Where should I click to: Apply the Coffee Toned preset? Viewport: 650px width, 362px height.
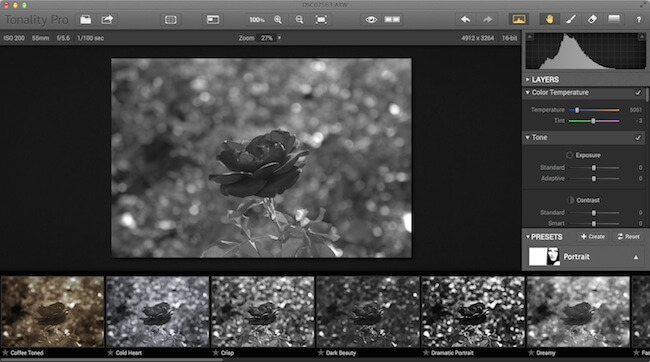click(52, 312)
